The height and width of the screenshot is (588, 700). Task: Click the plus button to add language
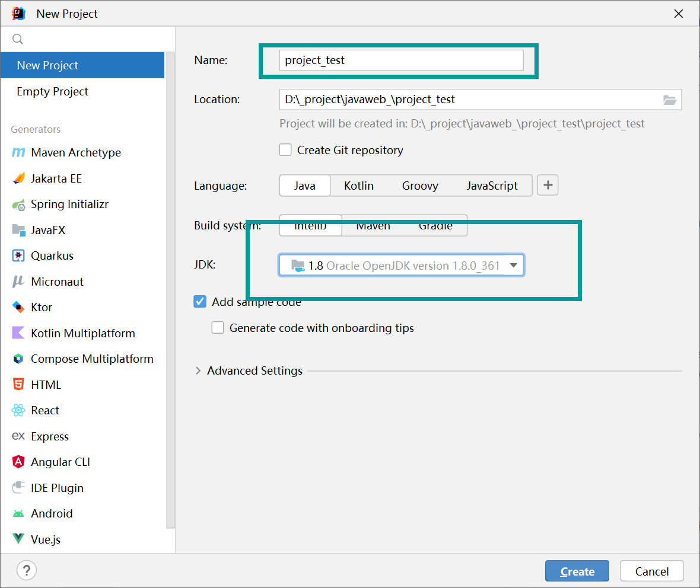click(548, 186)
